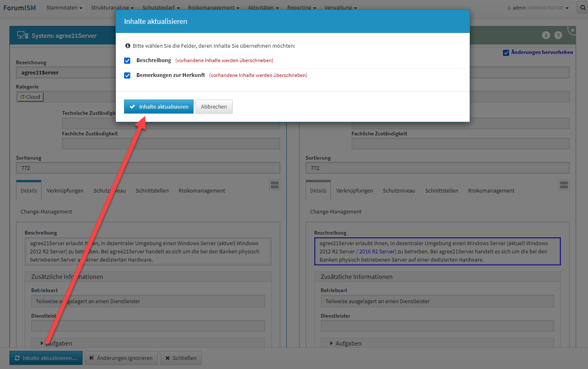Switch to right Schnittstellen tab
This screenshot has height=369, width=588.
pyautogui.click(x=442, y=190)
